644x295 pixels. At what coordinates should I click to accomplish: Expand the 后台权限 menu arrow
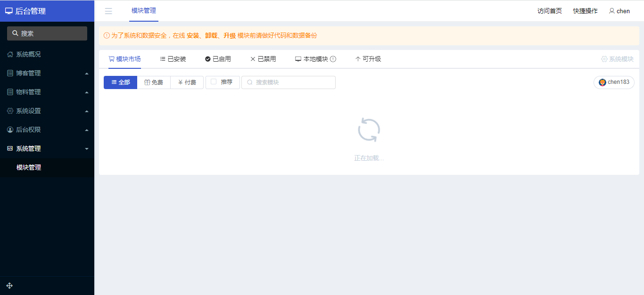click(86, 130)
